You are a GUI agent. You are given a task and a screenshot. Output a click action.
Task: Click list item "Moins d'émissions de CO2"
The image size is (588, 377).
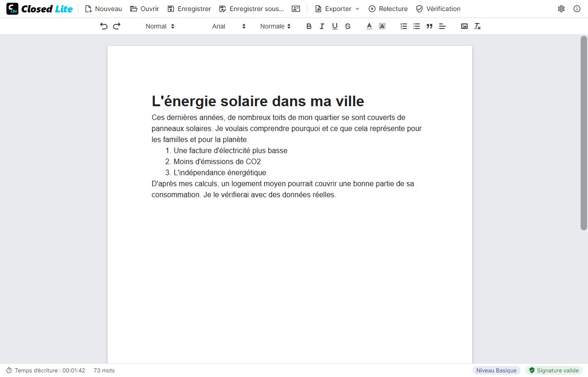[217, 161]
